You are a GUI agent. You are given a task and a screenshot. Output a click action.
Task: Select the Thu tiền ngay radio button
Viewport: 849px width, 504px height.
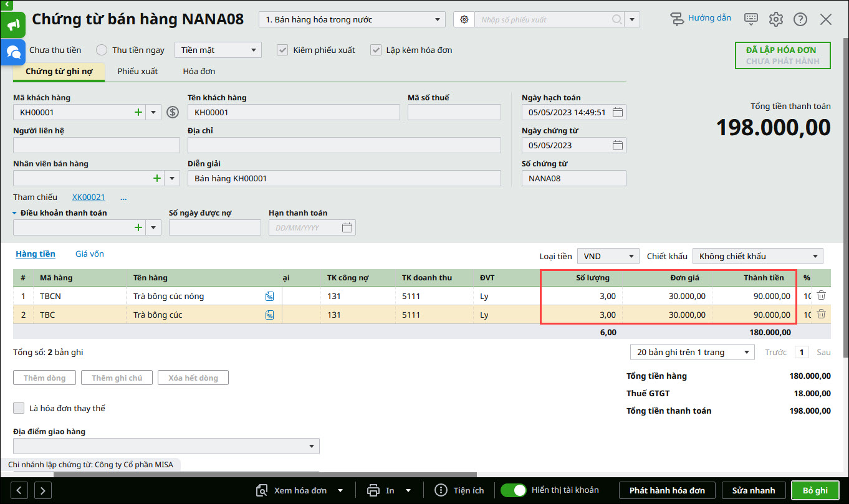tap(102, 50)
